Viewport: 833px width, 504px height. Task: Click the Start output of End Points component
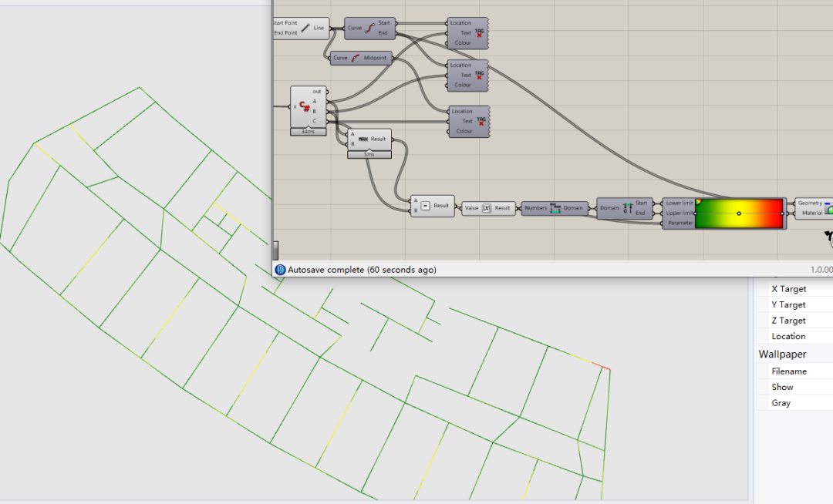click(384, 23)
